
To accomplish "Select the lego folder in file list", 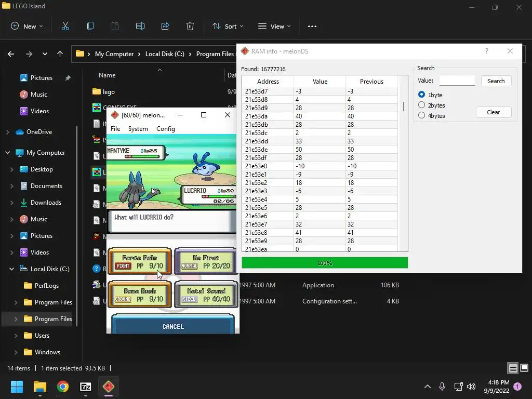I will [x=109, y=91].
